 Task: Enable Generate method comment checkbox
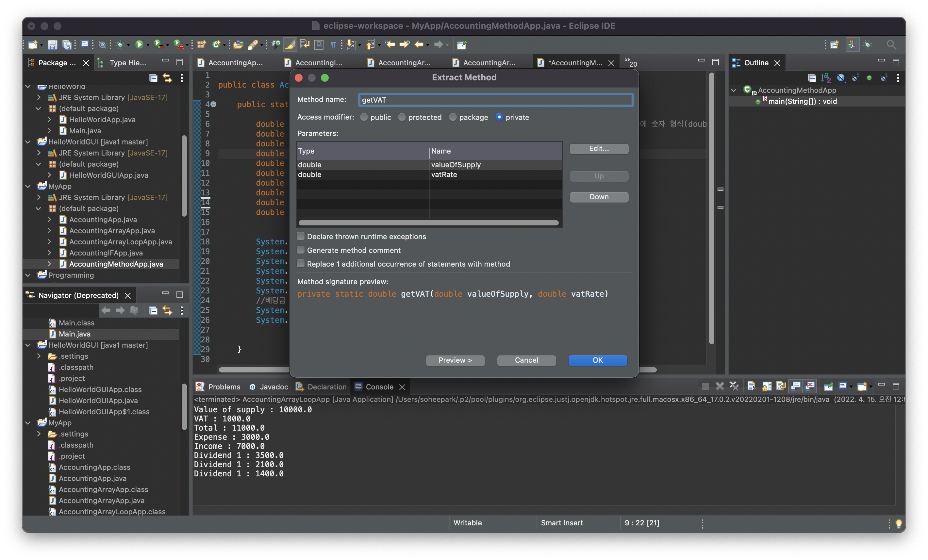[x=301, y=250]
